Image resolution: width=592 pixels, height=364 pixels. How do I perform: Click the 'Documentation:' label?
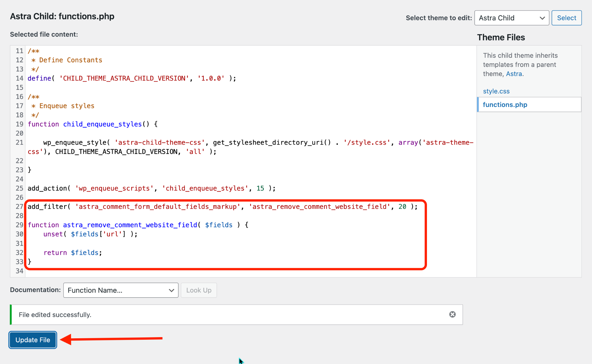[35, 290]
